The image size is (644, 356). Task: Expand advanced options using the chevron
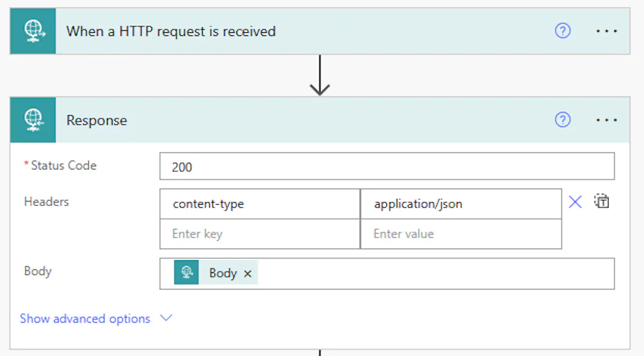pos(166,318)
